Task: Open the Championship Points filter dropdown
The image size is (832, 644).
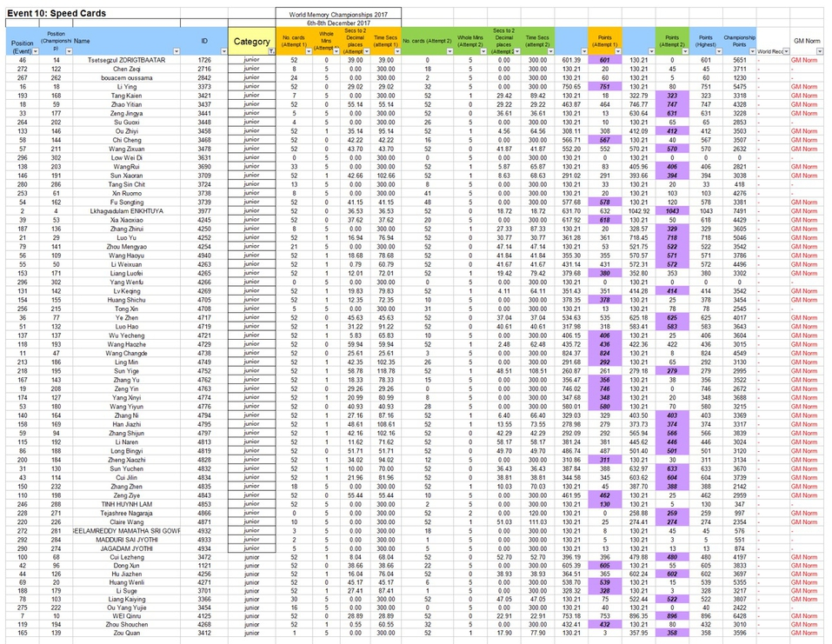Action: point(752,51)
